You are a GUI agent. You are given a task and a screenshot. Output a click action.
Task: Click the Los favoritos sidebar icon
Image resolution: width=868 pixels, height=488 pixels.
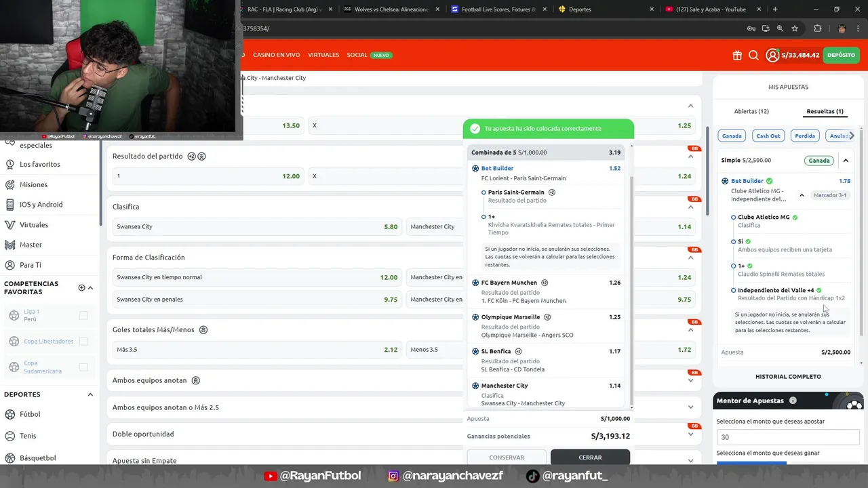click(x=10, y=164)
